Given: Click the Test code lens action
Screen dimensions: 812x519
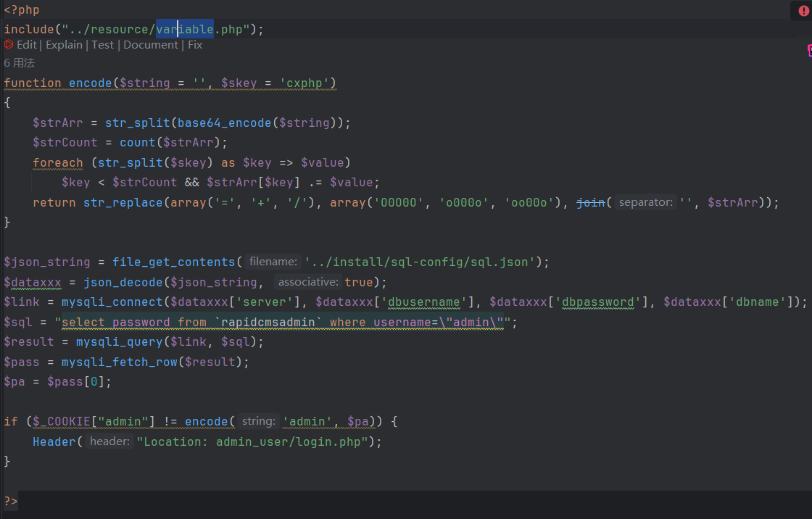Looking at the screenshot, I should 102,45.
